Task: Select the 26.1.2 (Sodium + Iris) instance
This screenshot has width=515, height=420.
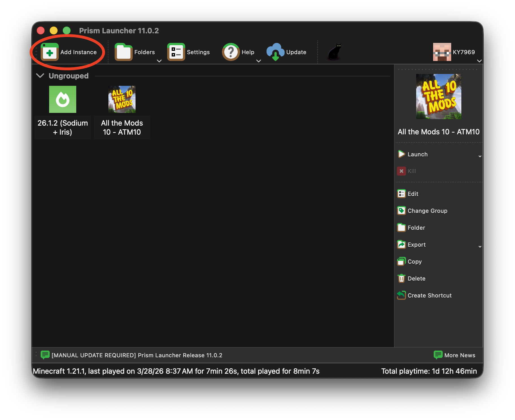Action: tap(63, 100)
